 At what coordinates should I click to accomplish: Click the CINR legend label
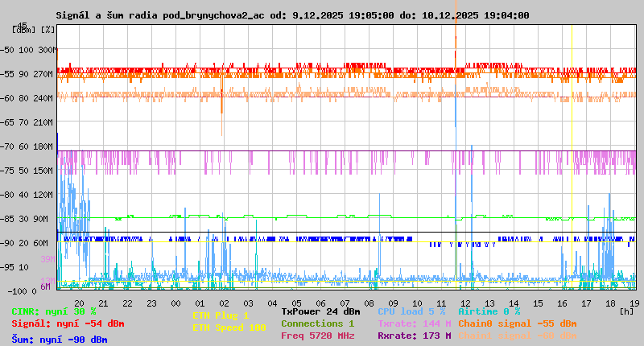coord(54,311)
